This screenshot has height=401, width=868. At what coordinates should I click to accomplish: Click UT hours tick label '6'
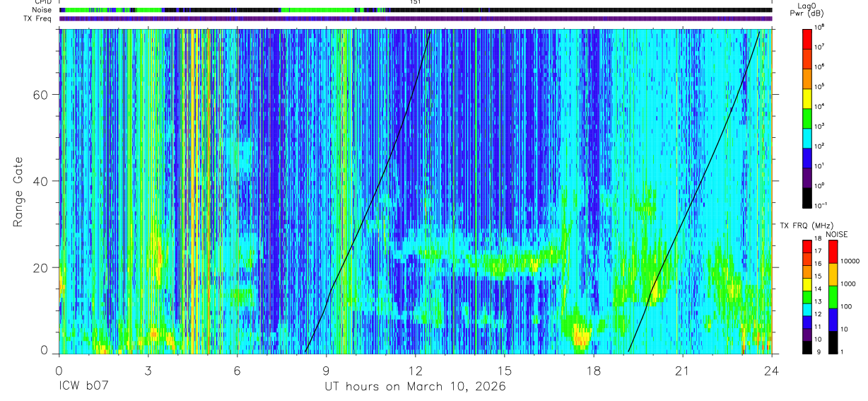237,371
